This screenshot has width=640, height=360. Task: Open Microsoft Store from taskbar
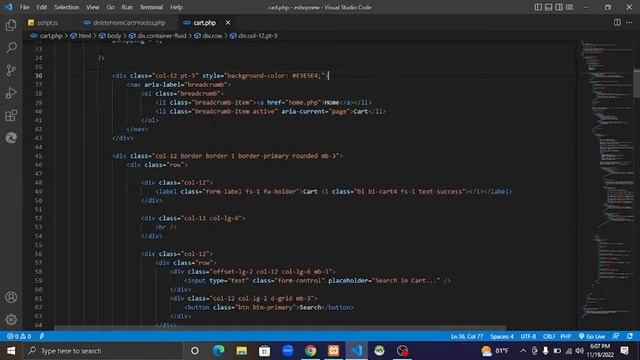[x=264, y=351]
